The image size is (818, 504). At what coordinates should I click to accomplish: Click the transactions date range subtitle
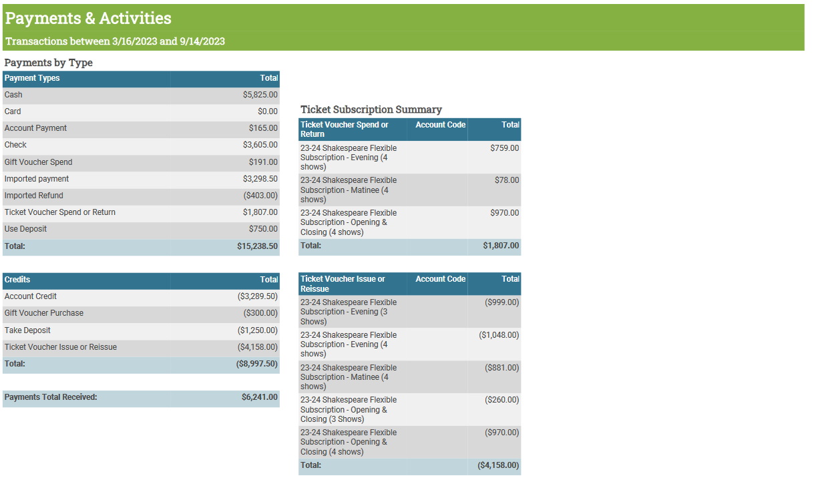click(115, 41)
